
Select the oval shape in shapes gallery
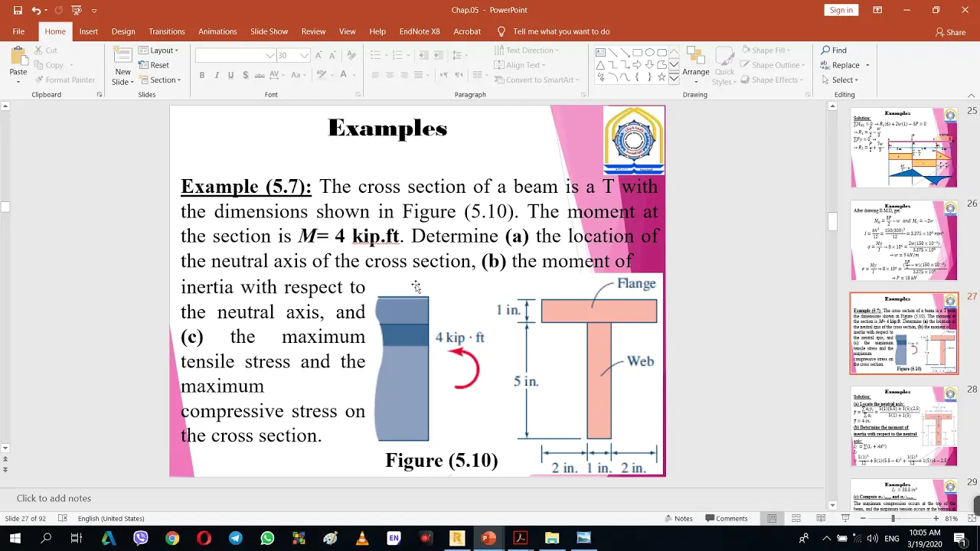(x=650, y=53)
